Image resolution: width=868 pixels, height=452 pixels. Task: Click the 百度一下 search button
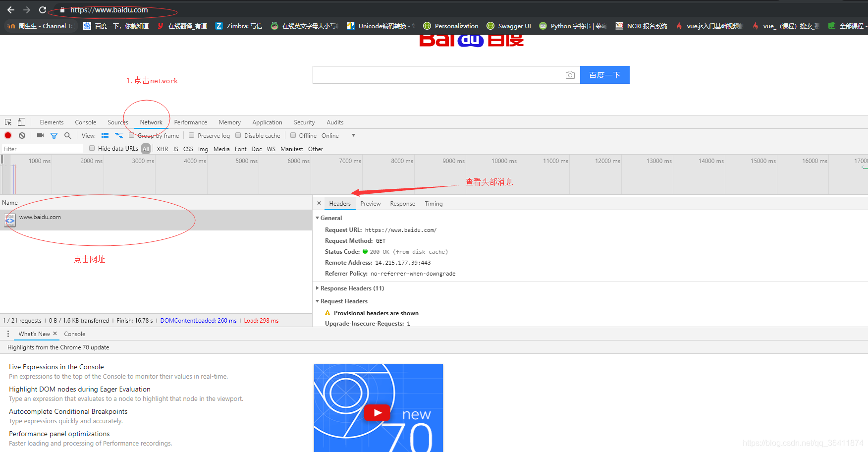(605, 75)
